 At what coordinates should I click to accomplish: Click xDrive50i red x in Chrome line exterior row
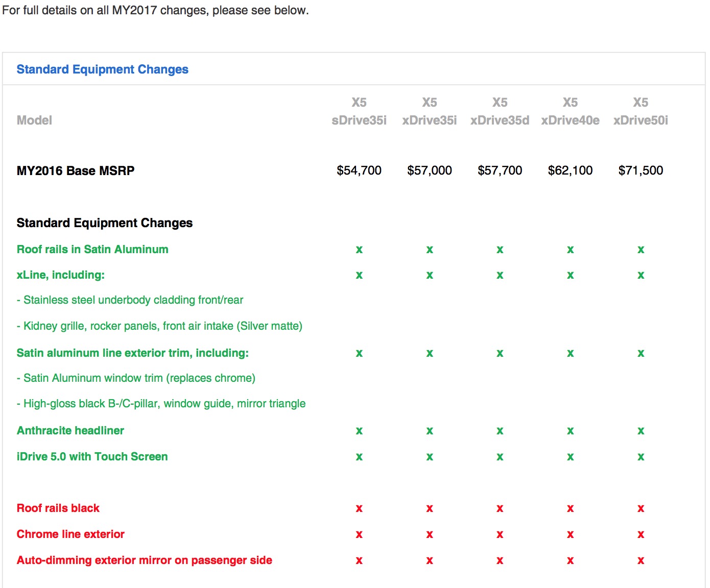641,534
